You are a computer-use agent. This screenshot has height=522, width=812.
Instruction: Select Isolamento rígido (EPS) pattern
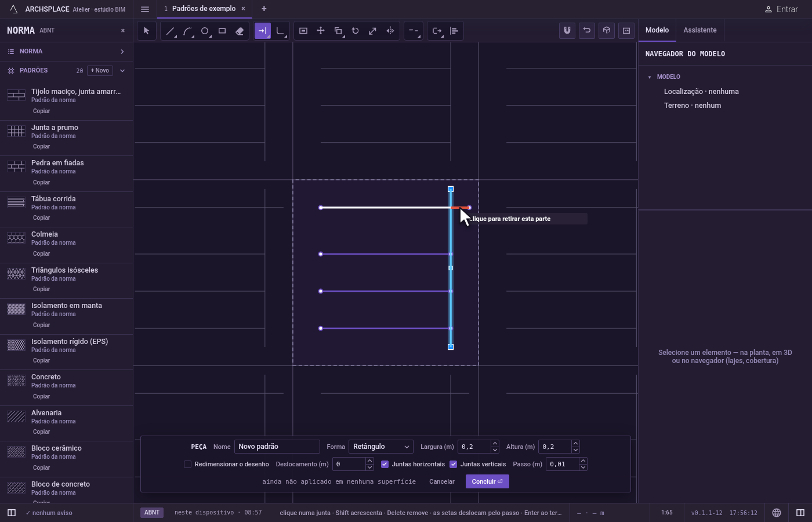[70, 342]
